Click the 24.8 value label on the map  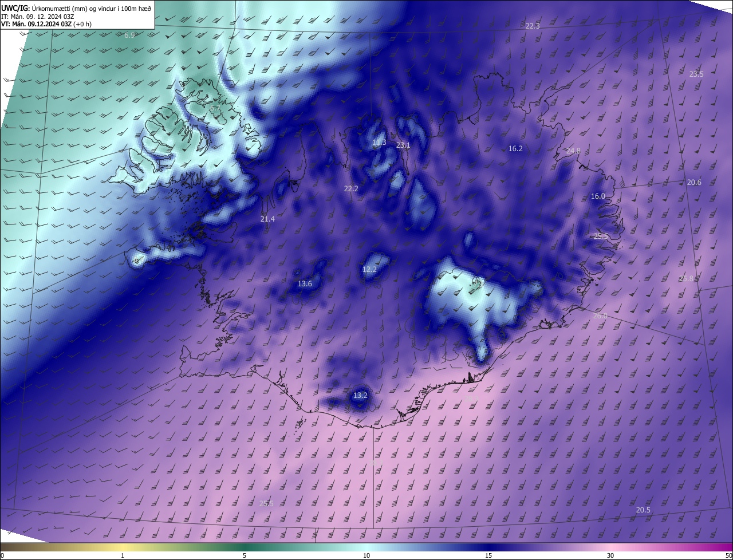(x=573, y=151)
